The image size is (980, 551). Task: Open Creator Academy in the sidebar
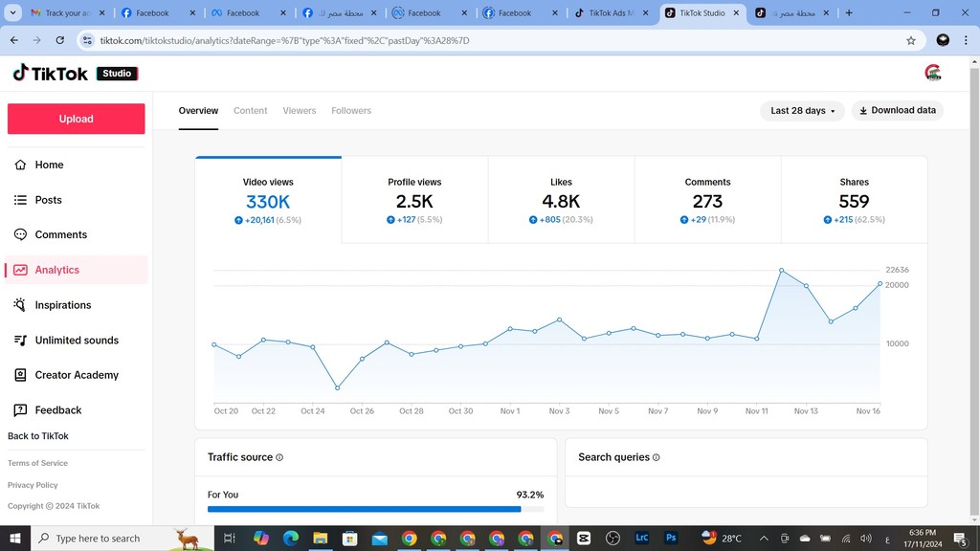[x=77, y=375]
